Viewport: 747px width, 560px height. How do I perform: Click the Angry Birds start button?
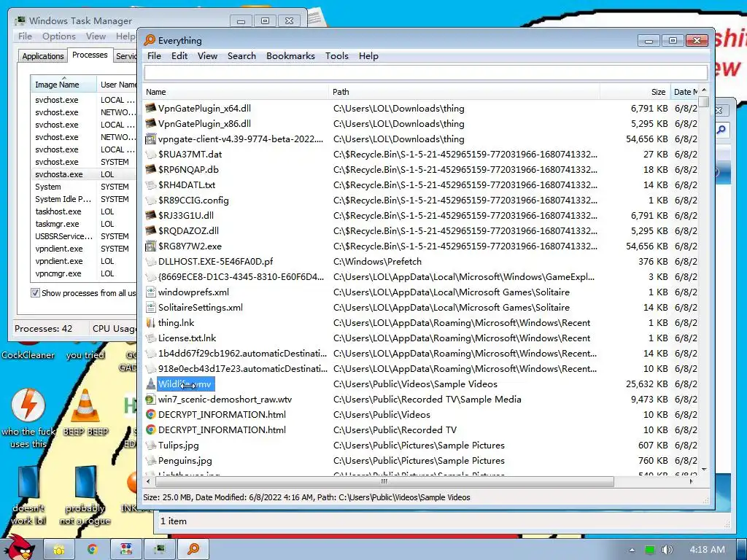coord(20,548)
